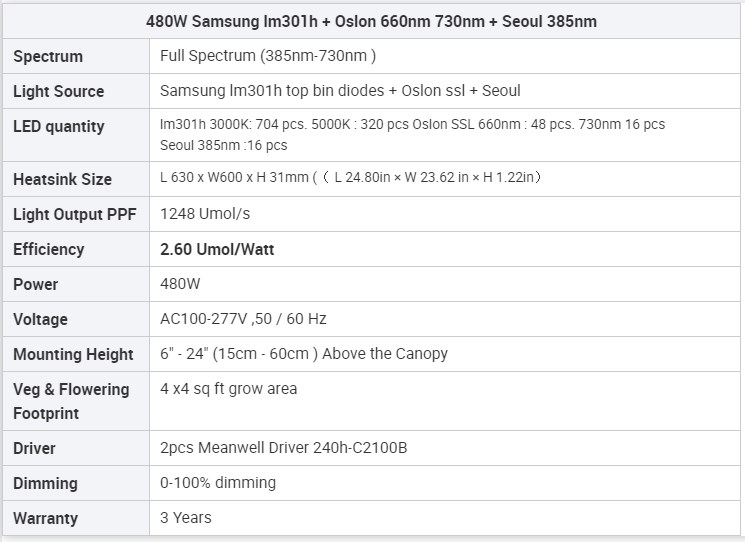The width and height of the screenshot is (745, 542).
Task: Click Full Spectrum 385nm-730nm value
Action: click(x=268, y=56)
